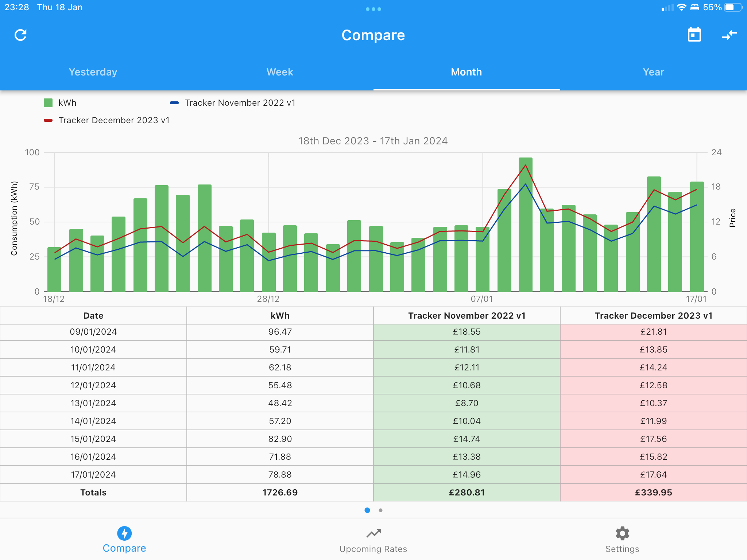Switch to the Week tab
Image resolution: width=747 pixels, height=560 pixels.
[280, 72]
